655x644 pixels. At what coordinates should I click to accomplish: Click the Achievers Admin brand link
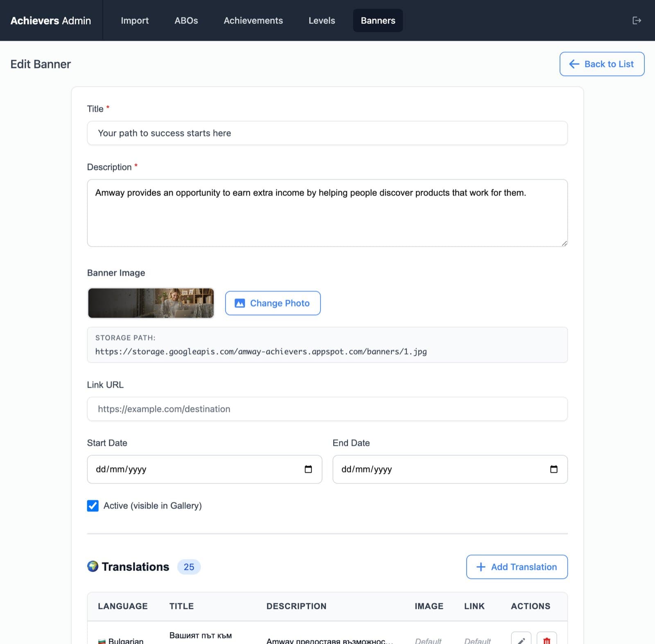click(51, 20)
